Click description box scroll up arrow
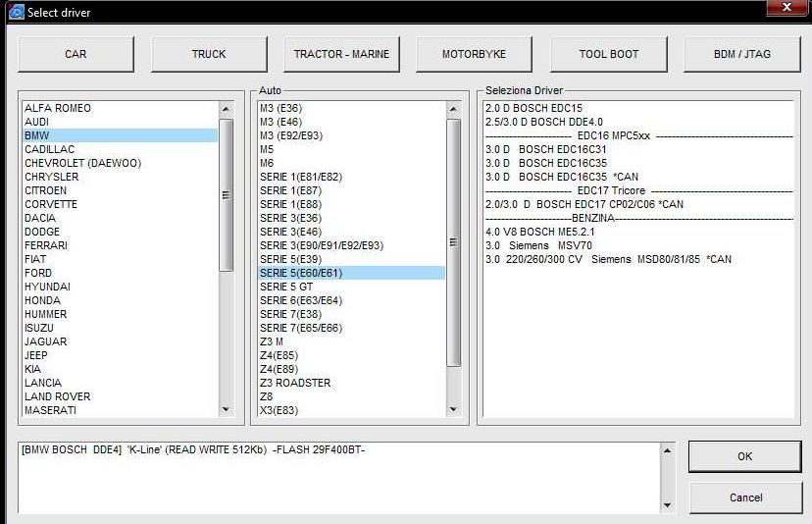 (668, 451)
